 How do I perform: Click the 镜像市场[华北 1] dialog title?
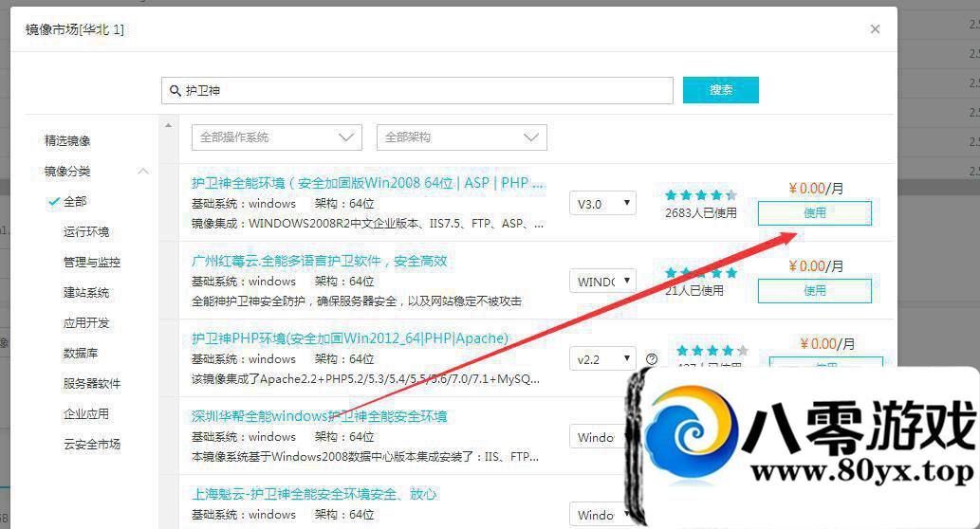[74, 29]
